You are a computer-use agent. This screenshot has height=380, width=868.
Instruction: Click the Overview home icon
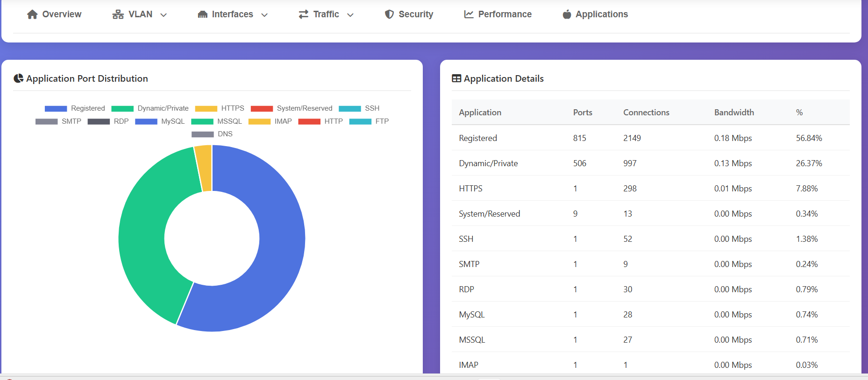point(32,14)
